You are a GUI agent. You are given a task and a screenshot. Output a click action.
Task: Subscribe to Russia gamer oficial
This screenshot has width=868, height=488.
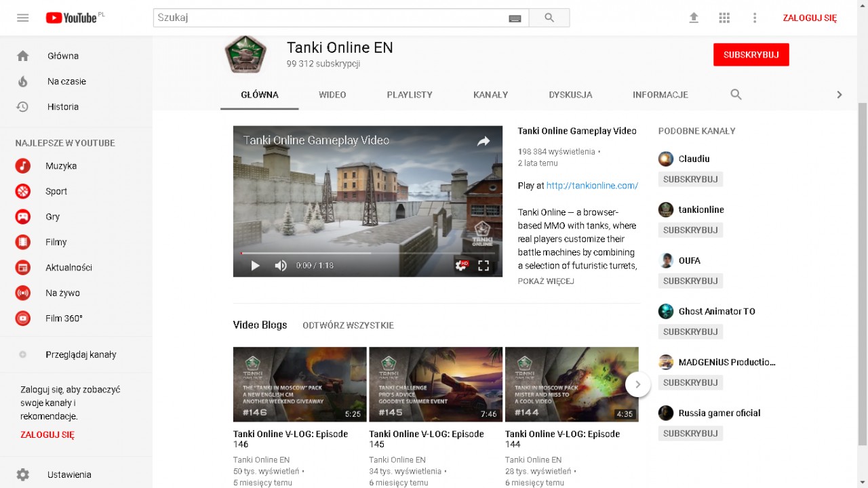tap(690, 433)
